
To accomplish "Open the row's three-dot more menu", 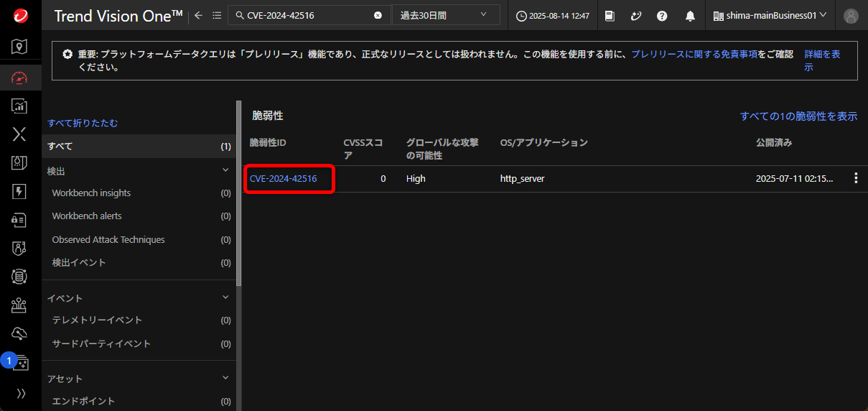I will point(856,178).
